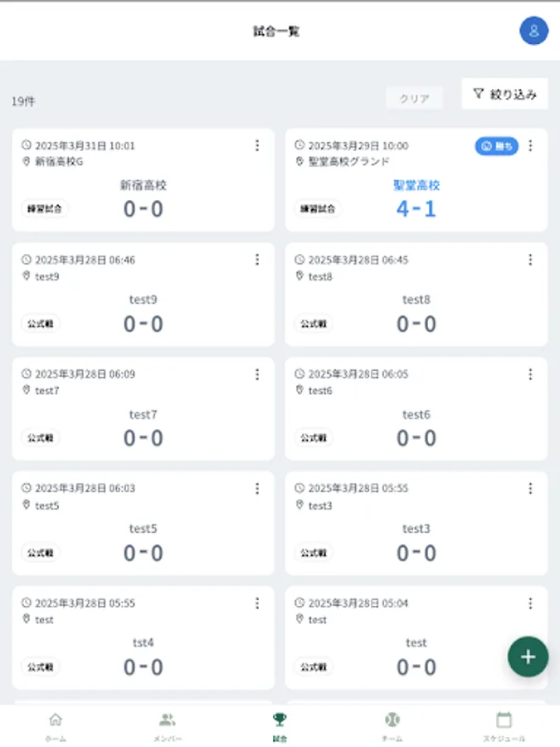
Task: Tap the green plus button to add a match
Action: [x=528, y=657]
